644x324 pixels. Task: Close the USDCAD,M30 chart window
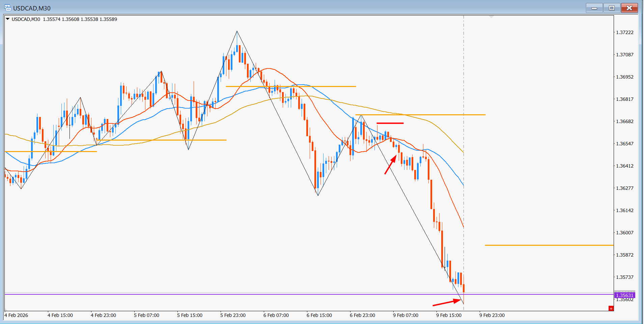coord(629,8)
